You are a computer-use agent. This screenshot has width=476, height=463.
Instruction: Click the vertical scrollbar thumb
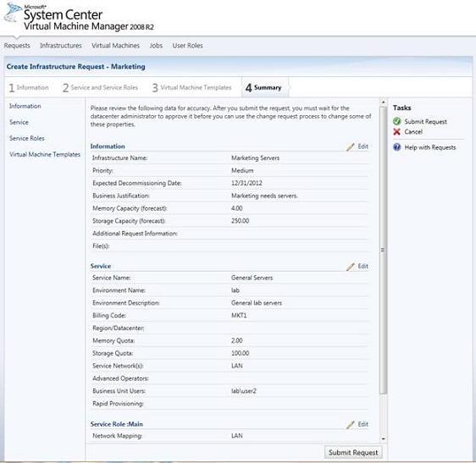click(x=383, y=250)
